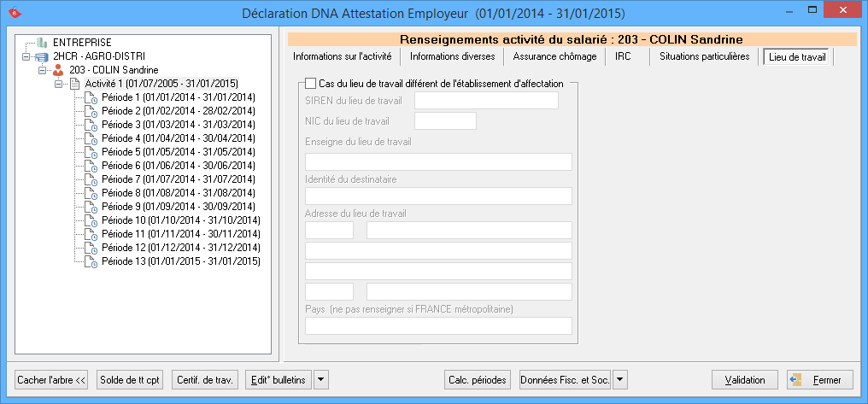Open the Situations particulières tab
The image size is (868, 404).
(x=704, y=56)
